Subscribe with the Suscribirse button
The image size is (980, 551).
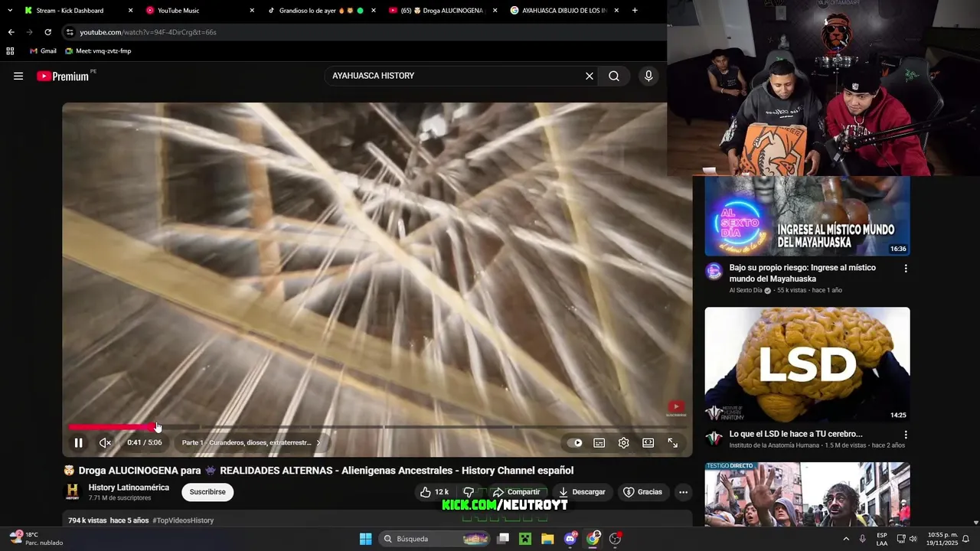click(207, 492)
